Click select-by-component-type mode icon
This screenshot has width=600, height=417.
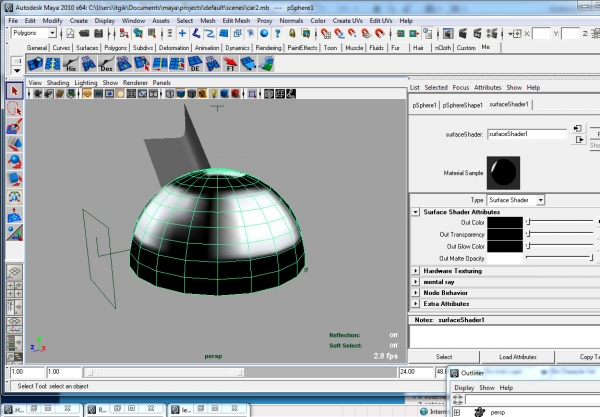[x=152, y=34]
